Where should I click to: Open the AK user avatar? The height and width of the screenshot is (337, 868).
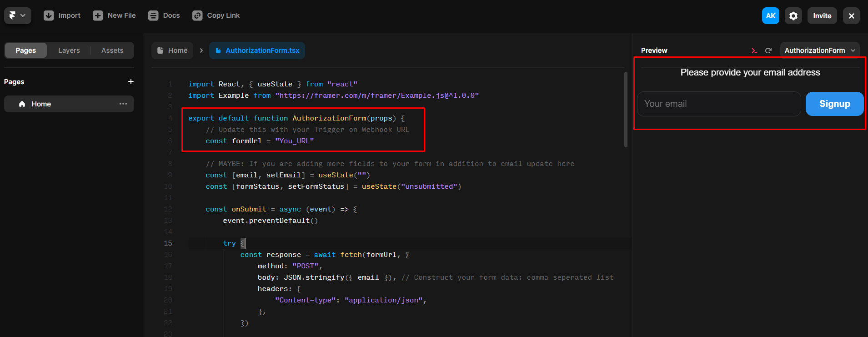770,15
